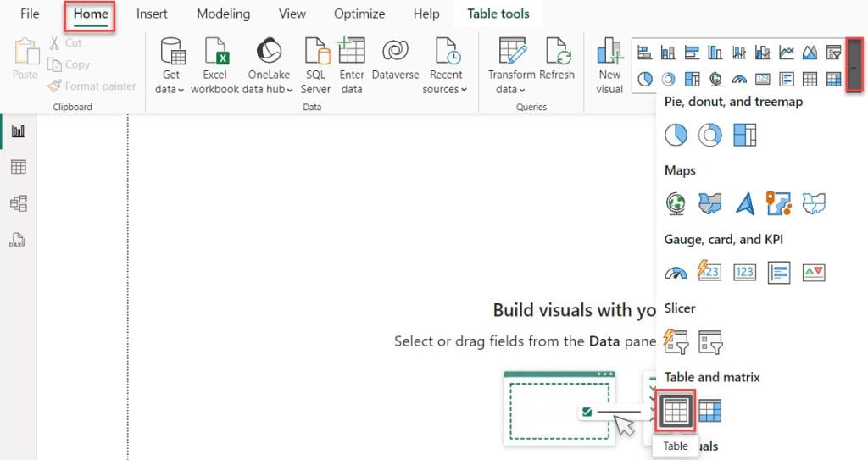Switch to Model view in left sidebar
The image size is (868, 460).
[x=19, y=203]
